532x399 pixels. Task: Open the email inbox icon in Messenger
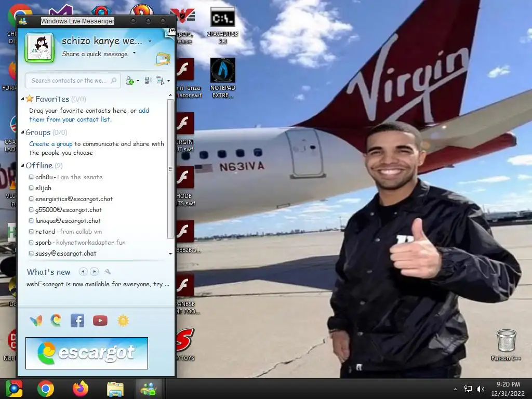click(x=163, y=59)
